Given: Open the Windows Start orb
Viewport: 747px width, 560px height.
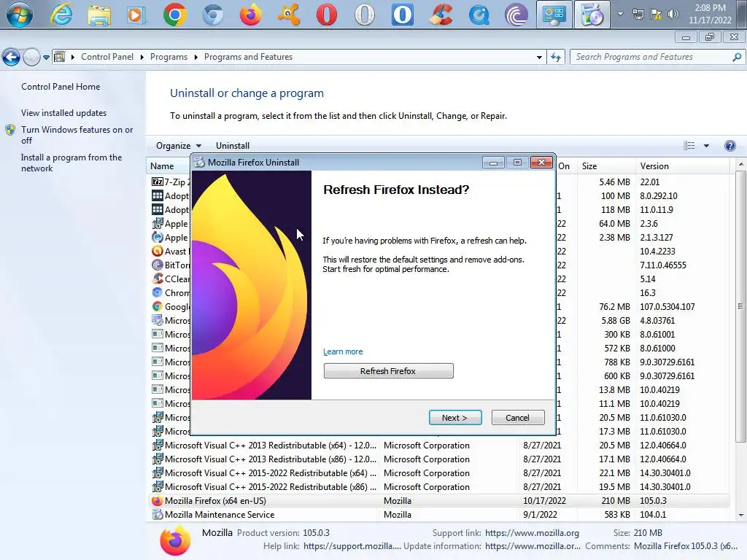Looking at the screenshot, I should (19, 15).
